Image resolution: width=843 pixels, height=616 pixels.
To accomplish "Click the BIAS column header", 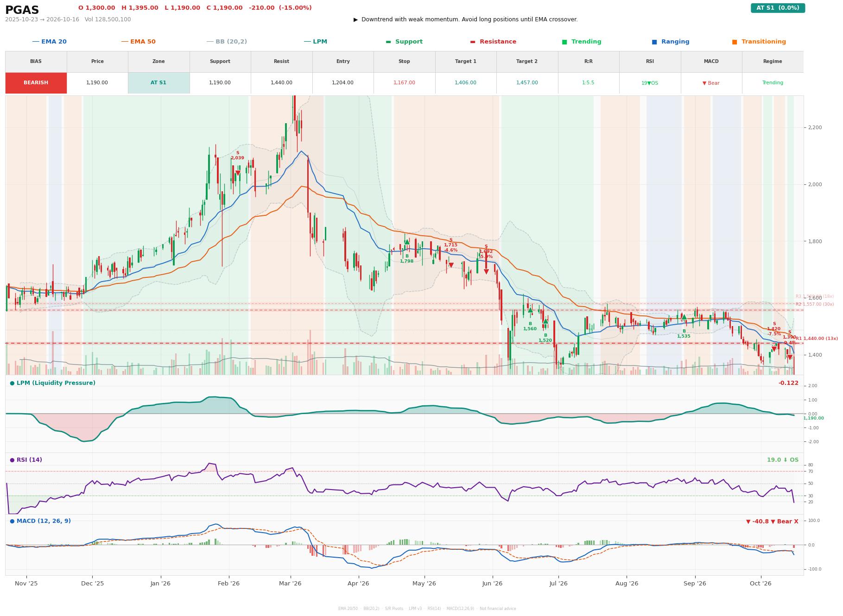I will (x=36, y=62).
